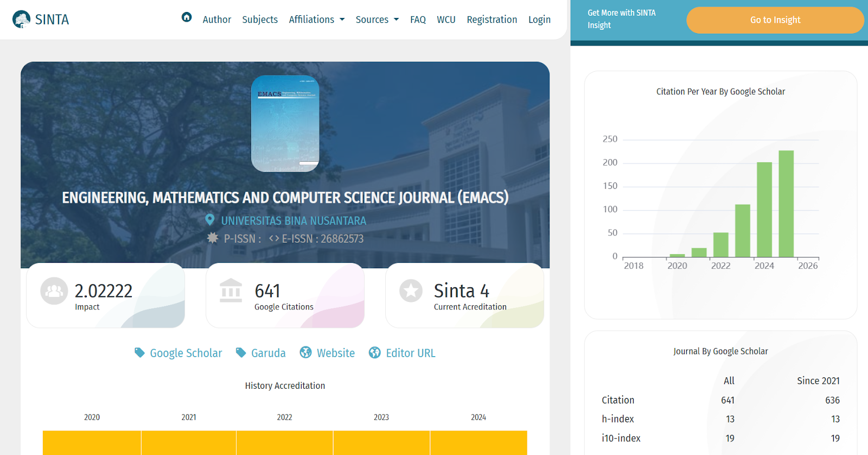This screenshot has height=455, width=868.
Task: Click the 2020 yellow accreditation history bar
Action: point(92,443)
